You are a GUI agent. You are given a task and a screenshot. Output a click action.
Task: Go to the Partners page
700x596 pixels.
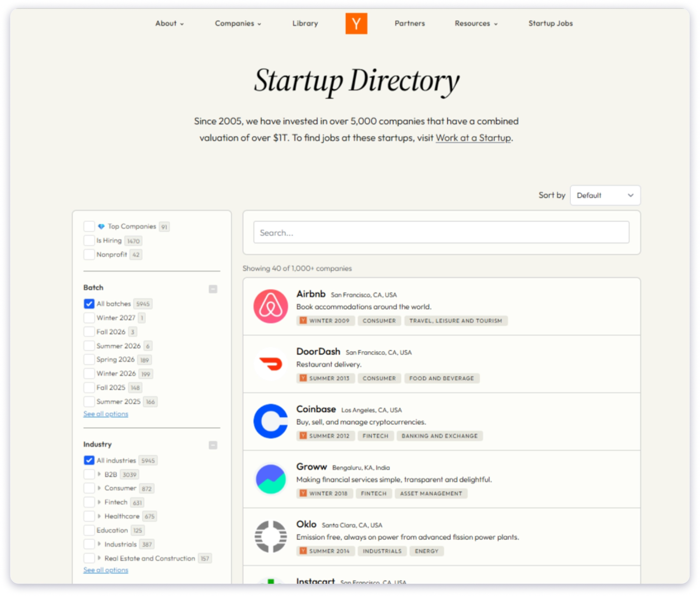tap(409, 23)
